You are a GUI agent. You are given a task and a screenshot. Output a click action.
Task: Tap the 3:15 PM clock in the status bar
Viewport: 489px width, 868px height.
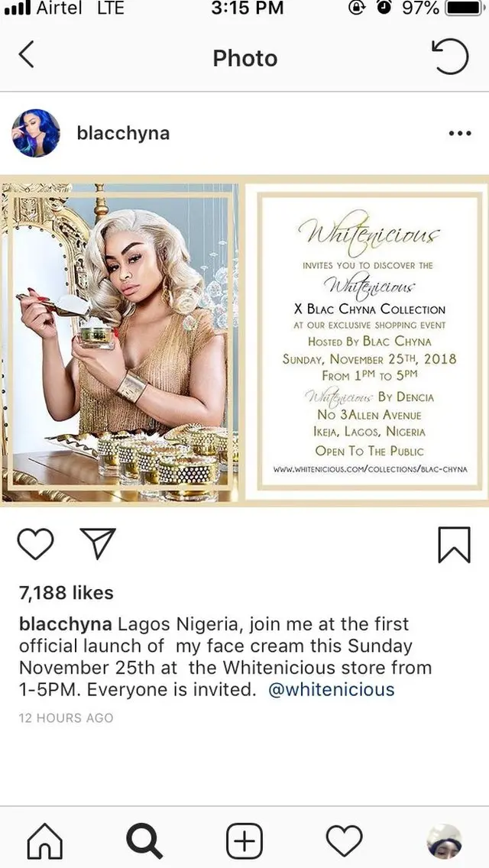pyautogui.click(x=244, y=10)
